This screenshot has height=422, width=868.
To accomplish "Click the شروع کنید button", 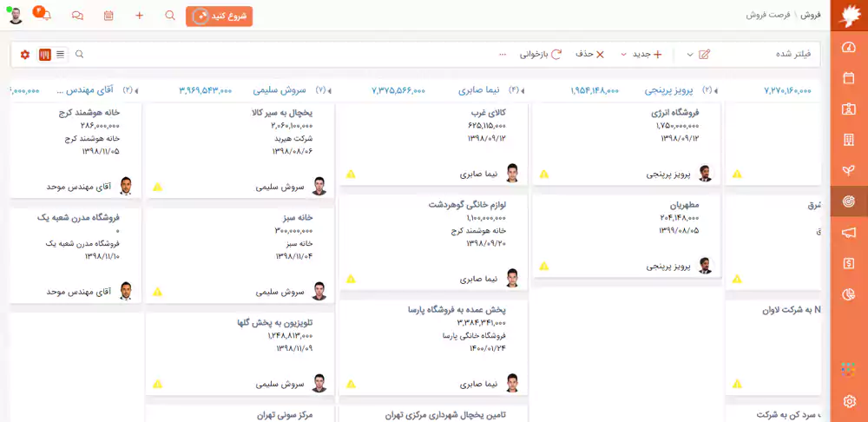I will [x=219, y=16].
